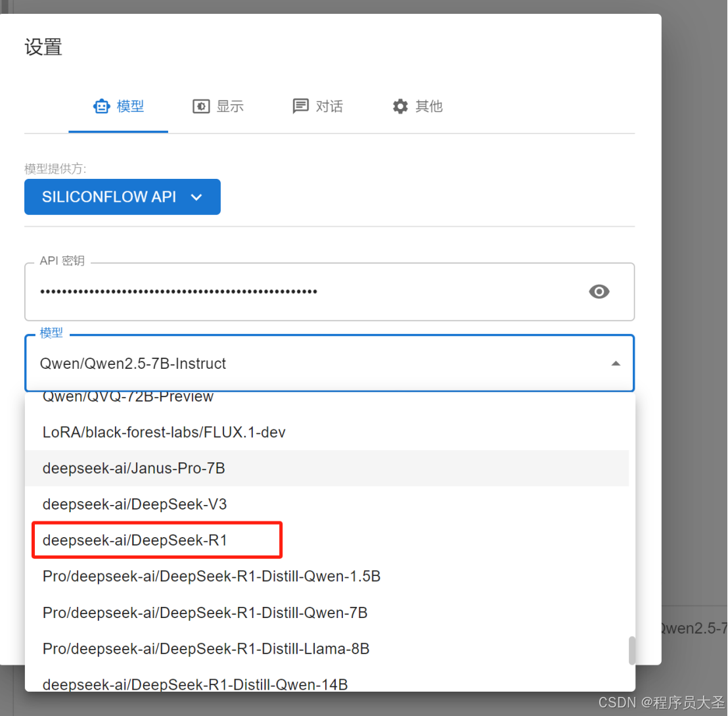This screenshot has width=728, height=716.
Task: Click the chat bubble icon beside 对话
Action: coord(300,107)
